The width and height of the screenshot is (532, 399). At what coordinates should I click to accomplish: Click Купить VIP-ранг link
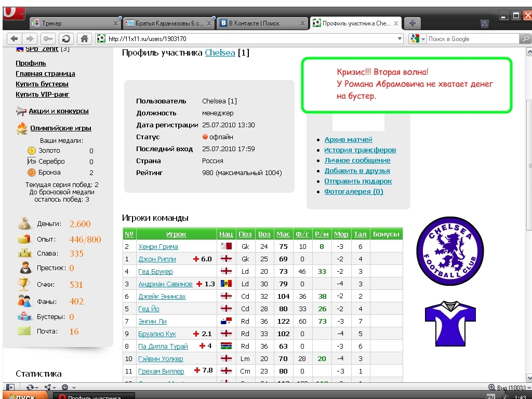click(x=43, y=94)
